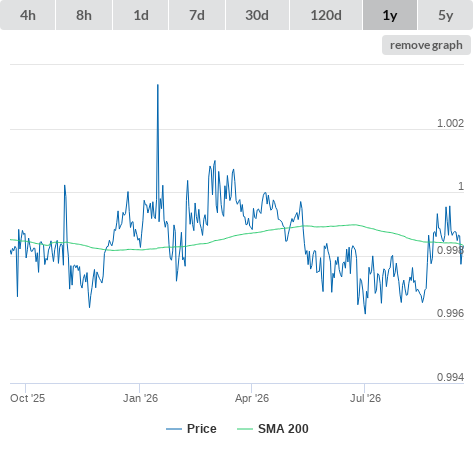Click the remove graph button
474x455 pixels.
coord(426,45)
